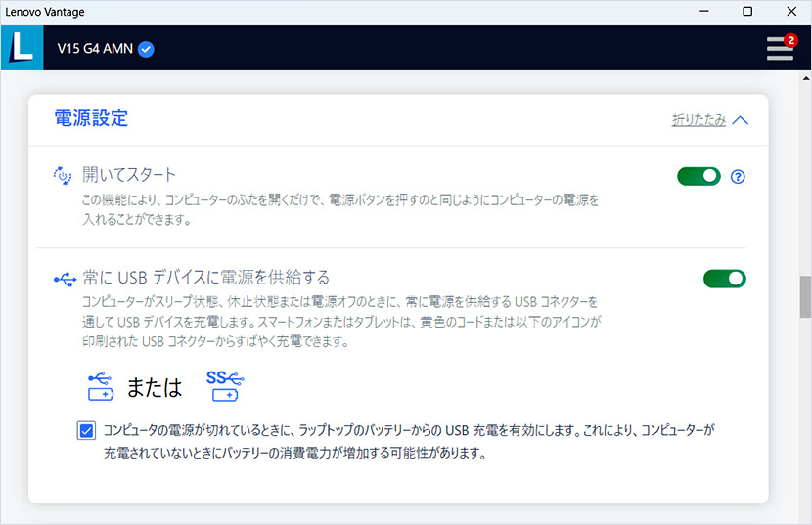Click the Lenovo Vantage L logo
812x525 pixels.
pyautogui.click(x=21, y=48)
